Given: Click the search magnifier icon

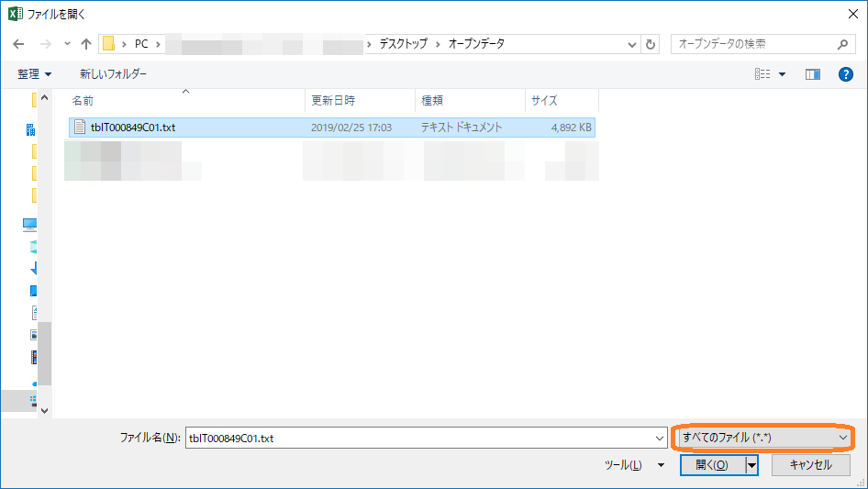Looking at the screenshot, I should tap(843, 44).
